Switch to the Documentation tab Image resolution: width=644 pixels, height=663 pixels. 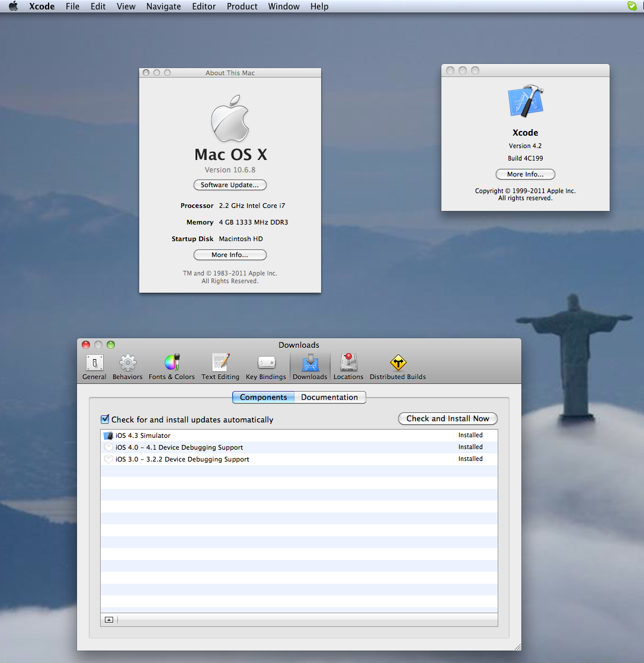click(x=329, y=398)
